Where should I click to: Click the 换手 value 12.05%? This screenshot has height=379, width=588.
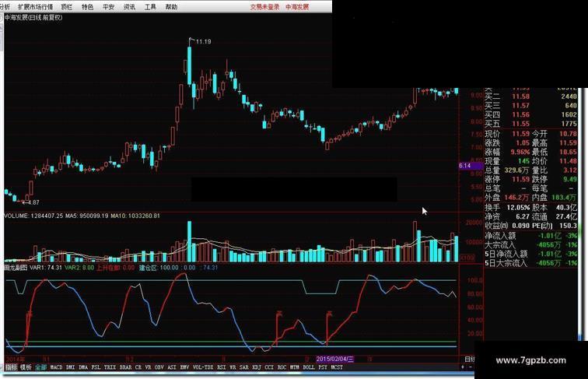pos(518,207)
